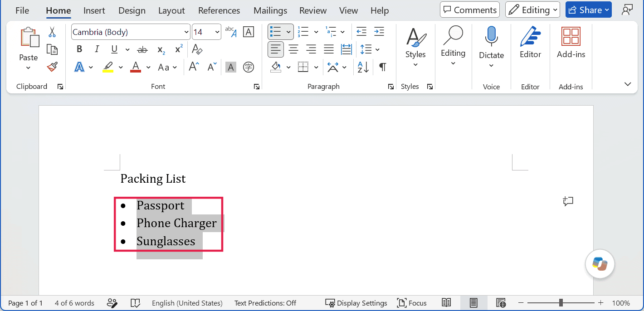
Task: Select the Format Painter brush
Action: coord(52,67)
